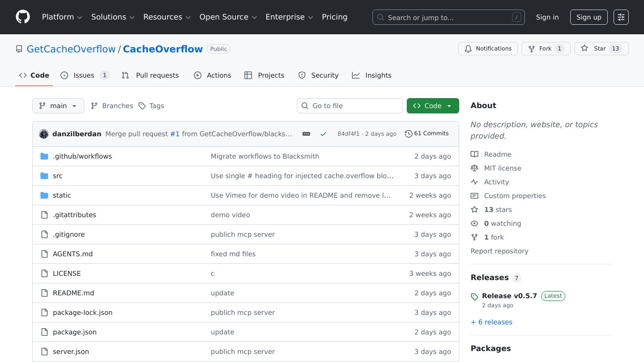View the 61 Commits history link
The width and height of the screenshot is (644, 362).
(x=427, y=133)
